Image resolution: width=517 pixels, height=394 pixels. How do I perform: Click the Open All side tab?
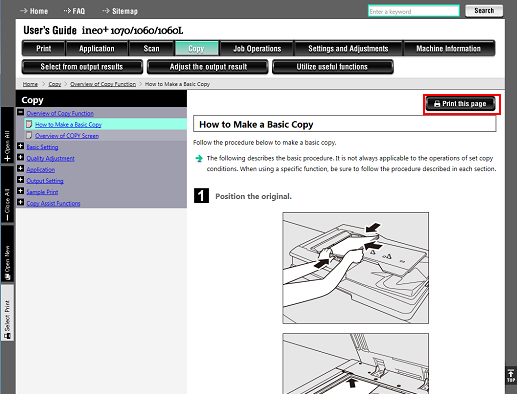(7, 135)
